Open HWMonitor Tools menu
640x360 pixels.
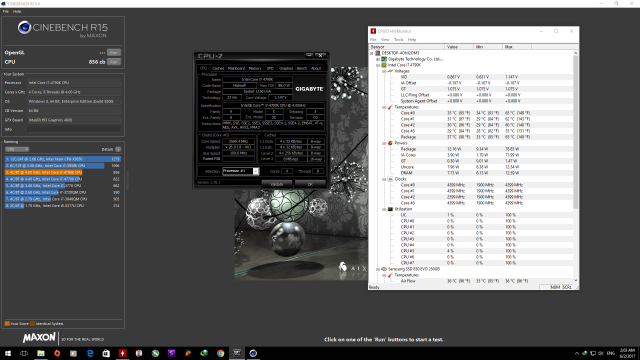pos(399,40)
